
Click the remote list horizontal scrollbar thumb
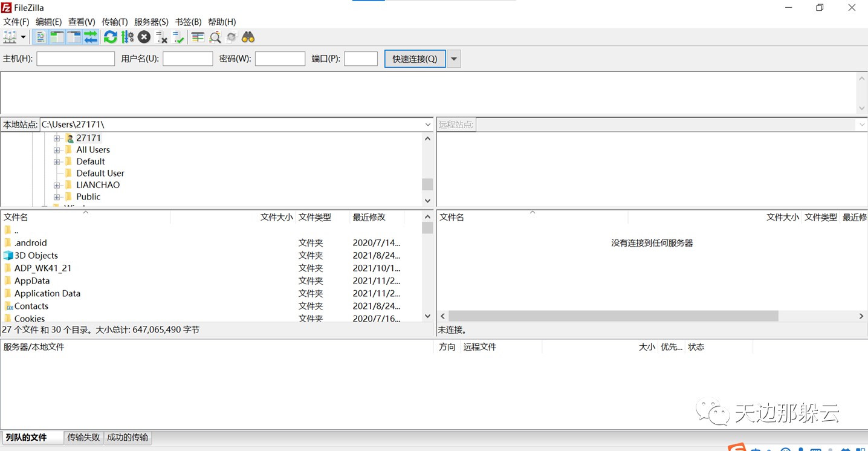coord(614,316)
